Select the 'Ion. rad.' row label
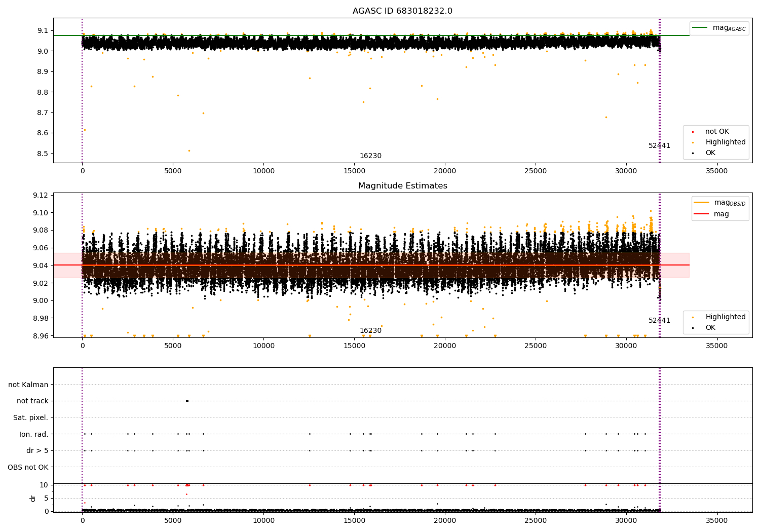The width and height of the screenshot is (760, 532). [x=34, y=434]
